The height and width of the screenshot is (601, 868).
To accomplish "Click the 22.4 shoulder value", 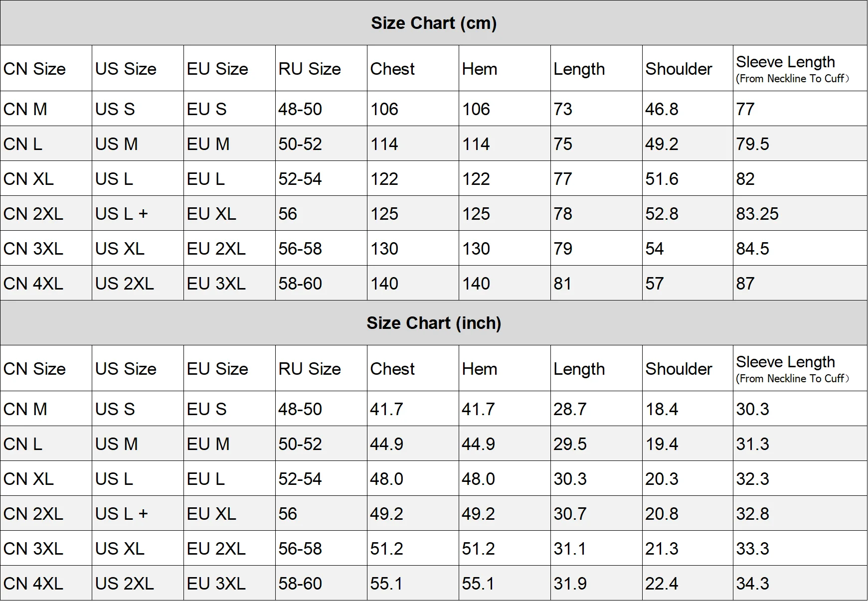I will 662,584.
